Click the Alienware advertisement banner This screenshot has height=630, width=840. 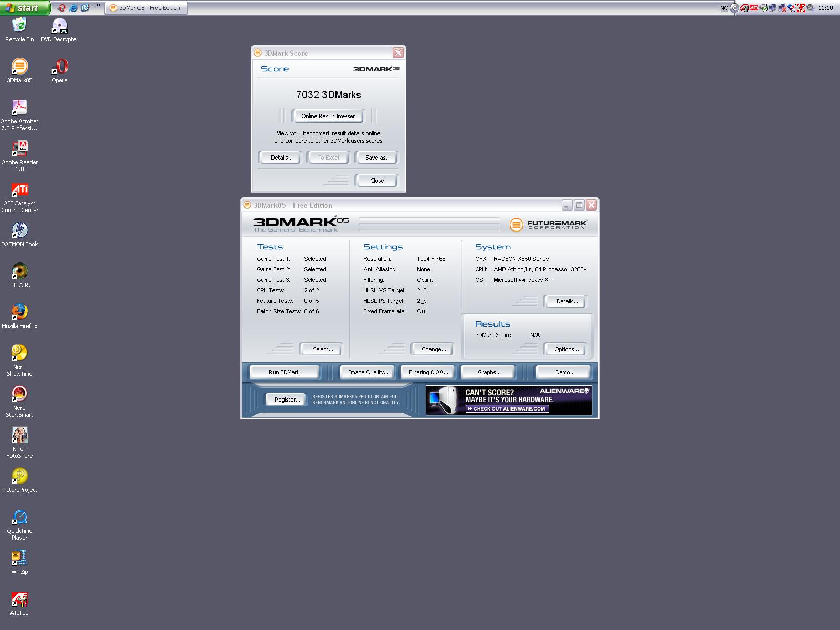[x=509, y=401]
